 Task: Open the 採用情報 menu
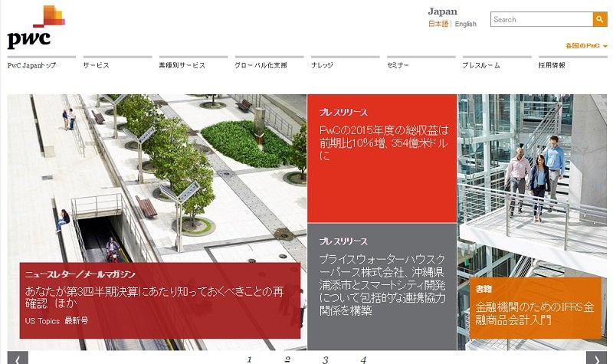pyautogui.click(x=552, y=65)
